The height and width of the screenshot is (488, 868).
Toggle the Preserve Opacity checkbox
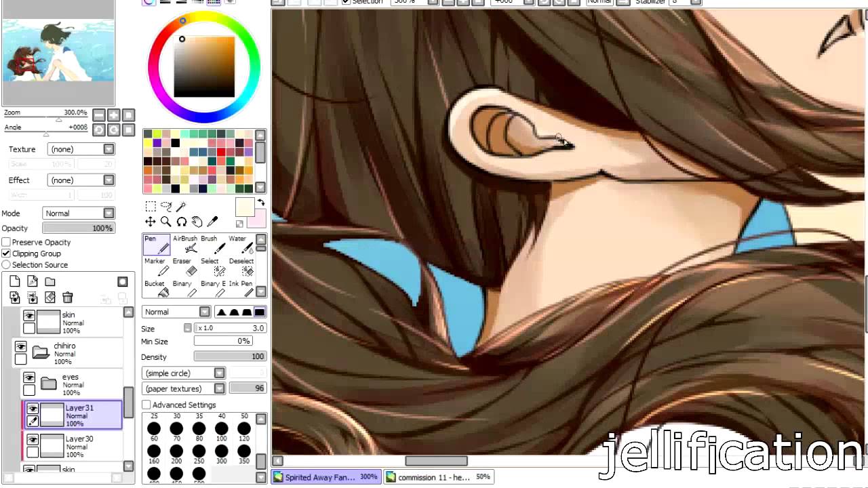pos(6,242)
